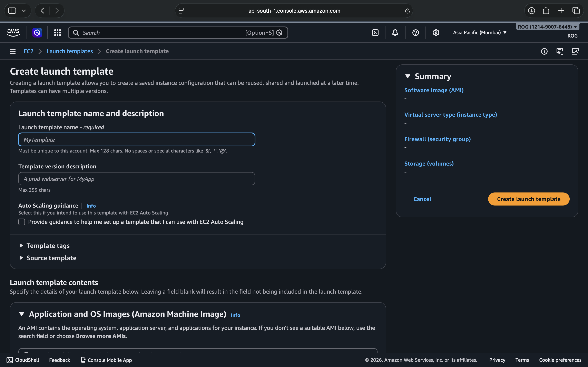Open the help question mark menu

click(x=415, y=33)
